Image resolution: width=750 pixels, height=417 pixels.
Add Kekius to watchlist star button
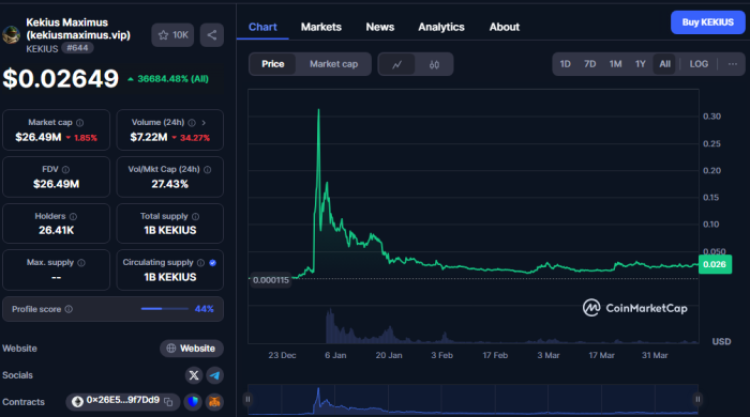(173, 35)
